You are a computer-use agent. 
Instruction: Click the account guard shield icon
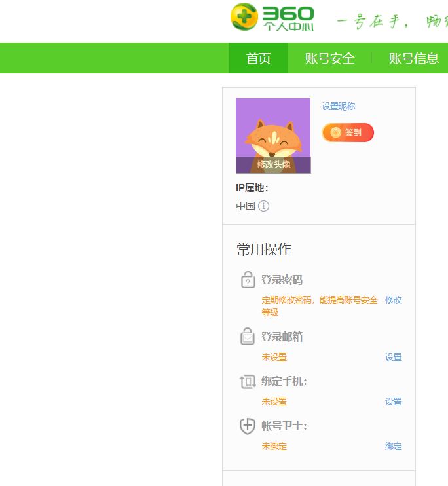248,426
